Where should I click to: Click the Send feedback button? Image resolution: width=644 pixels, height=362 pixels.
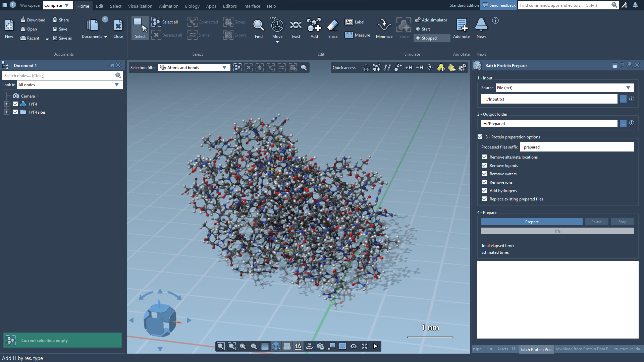point(498,5)
